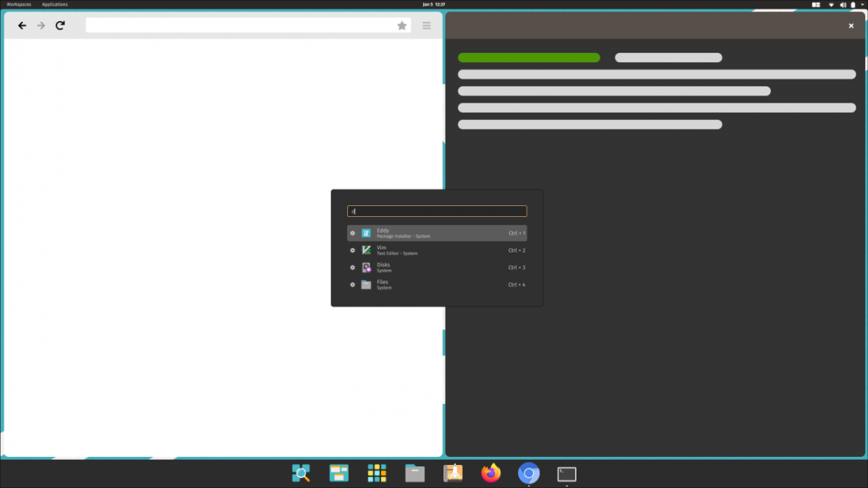868x488 pixels.
Task: Click the volume icon in the top bar
Action: click(843, 4)
